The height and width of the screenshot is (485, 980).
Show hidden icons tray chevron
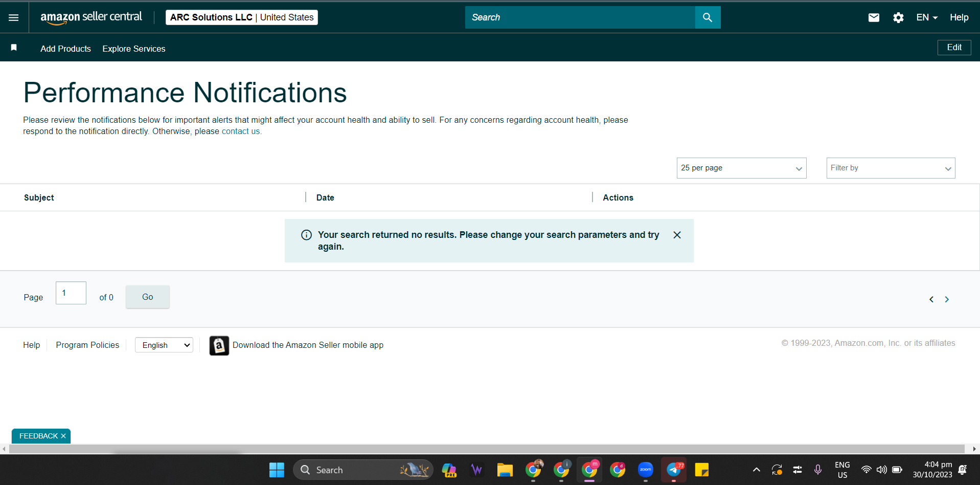[x=757, y=470]
